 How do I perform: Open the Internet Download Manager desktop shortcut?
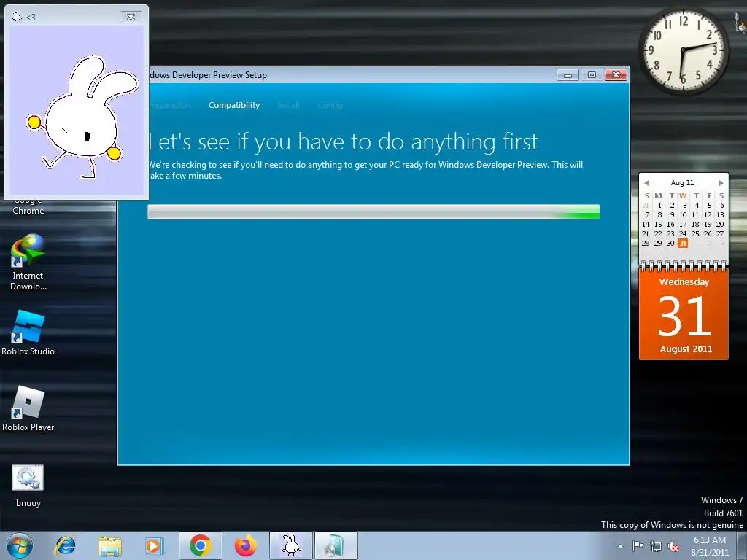pyautogui.click(x=28, y=262)
